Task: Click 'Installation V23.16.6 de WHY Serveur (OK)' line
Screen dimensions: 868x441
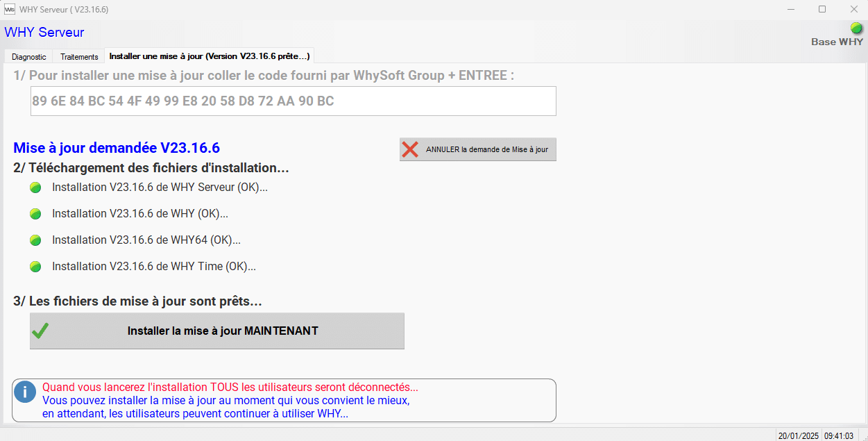Action: [x=160, y=188]
